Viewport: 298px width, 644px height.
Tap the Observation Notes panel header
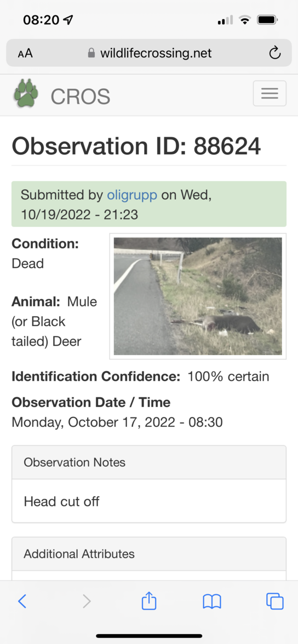(x=149, y=462)
